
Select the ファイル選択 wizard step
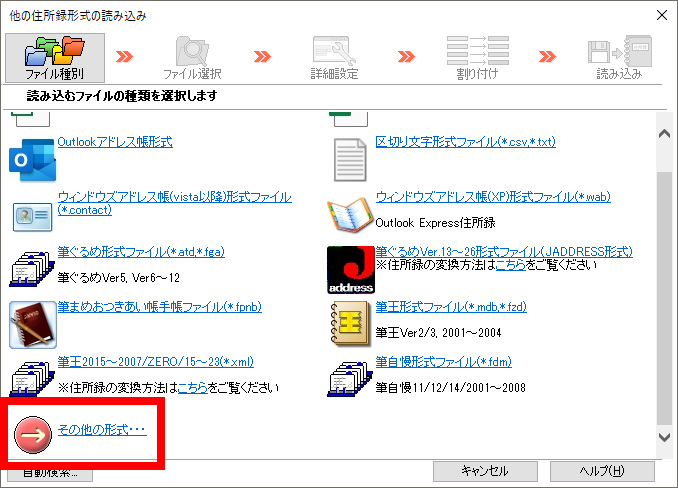pyautogui.click(x=192, y=58)
